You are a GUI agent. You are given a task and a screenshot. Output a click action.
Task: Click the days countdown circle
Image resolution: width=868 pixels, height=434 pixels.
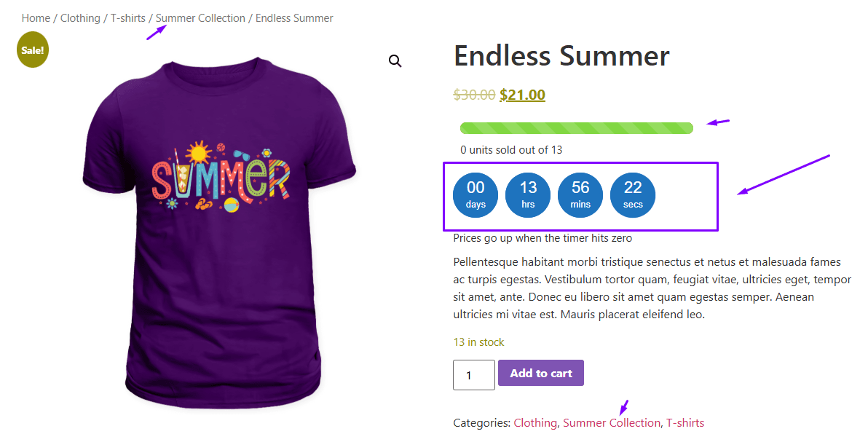pos(476,195)
